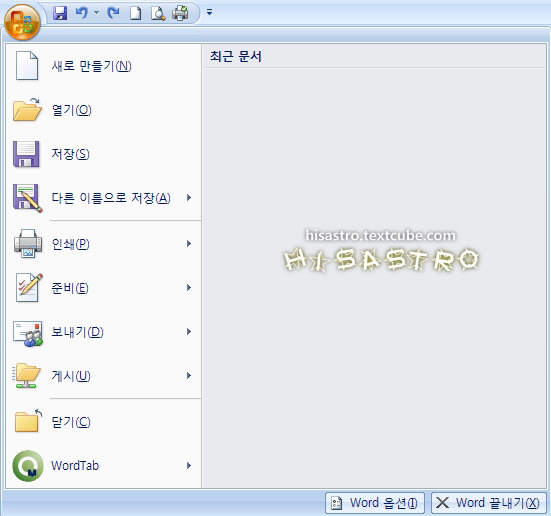Click the Save As pencil-disk icon

[x=28, y=198]
